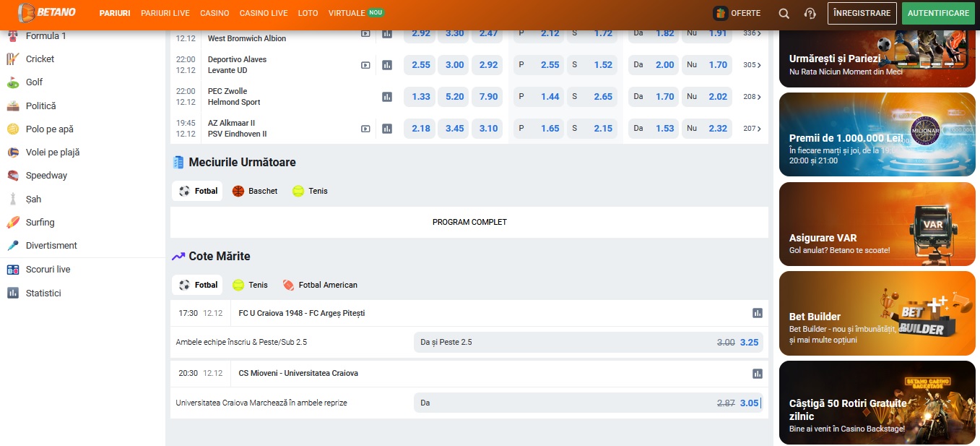The height and width of the screenshot is (446, 980).
Task: Open the headset support icon
Action: [x=810, y=14]
